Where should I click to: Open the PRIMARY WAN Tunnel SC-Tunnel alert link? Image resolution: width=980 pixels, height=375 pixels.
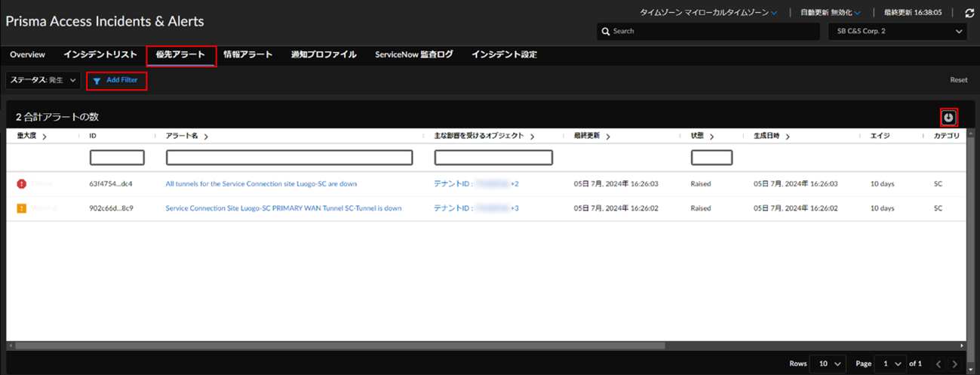[284, 208]
